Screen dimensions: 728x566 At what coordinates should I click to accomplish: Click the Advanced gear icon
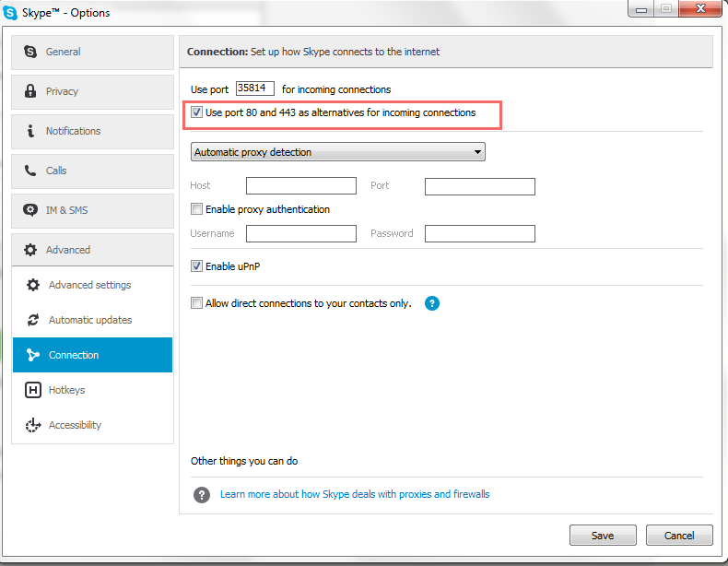pos(30,250)
